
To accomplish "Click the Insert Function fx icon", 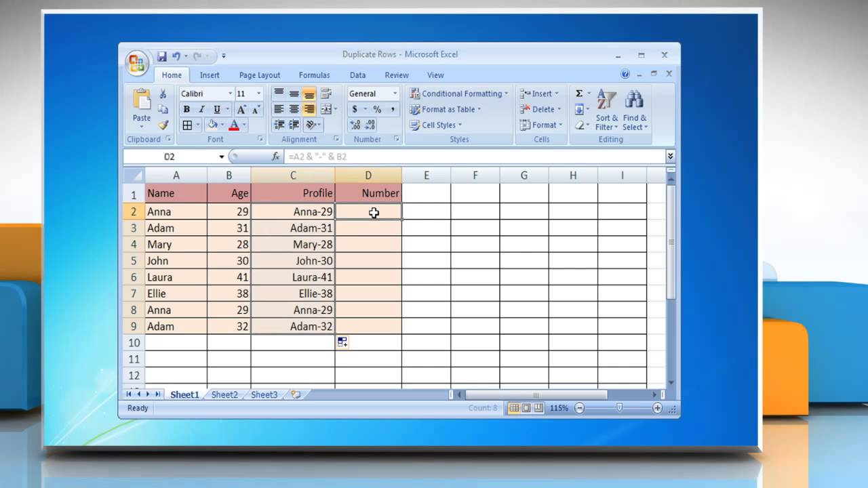I will [x=276, y=157].
